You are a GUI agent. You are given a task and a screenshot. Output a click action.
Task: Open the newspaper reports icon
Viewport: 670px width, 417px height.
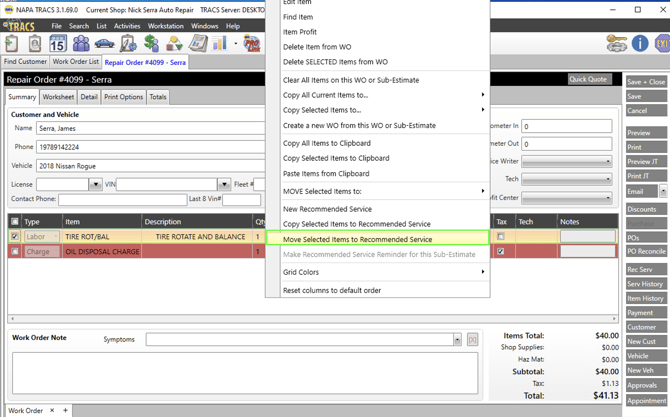198,44
